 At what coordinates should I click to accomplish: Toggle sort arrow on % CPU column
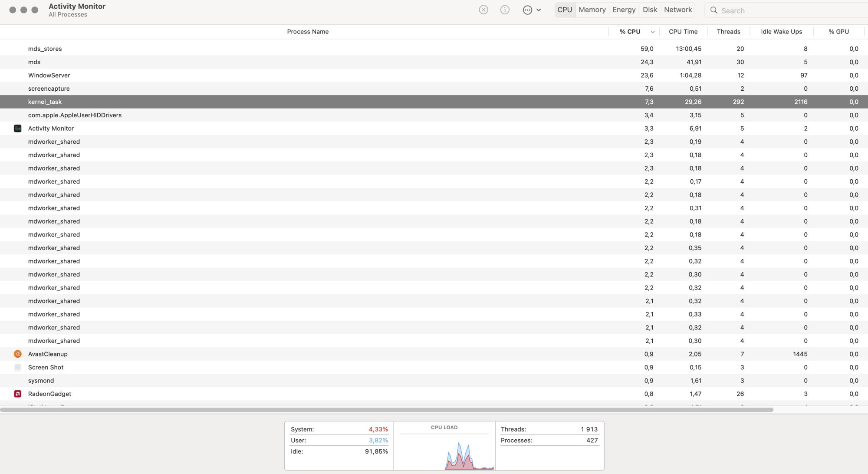652,32
